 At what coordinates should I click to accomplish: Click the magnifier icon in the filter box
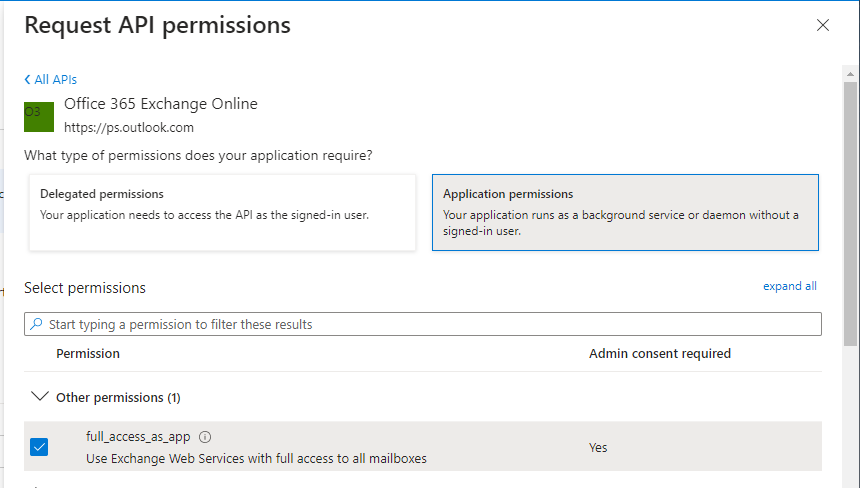coord(36,324)
